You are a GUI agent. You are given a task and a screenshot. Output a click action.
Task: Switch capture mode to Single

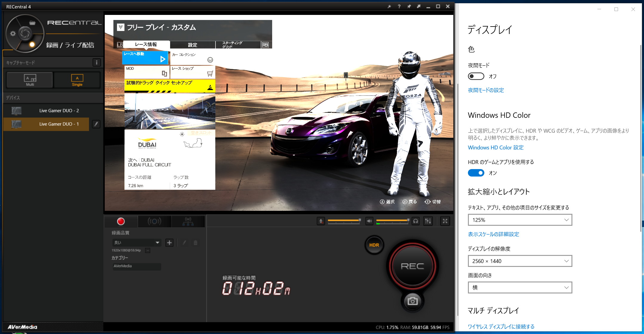(x=77, y=80)
